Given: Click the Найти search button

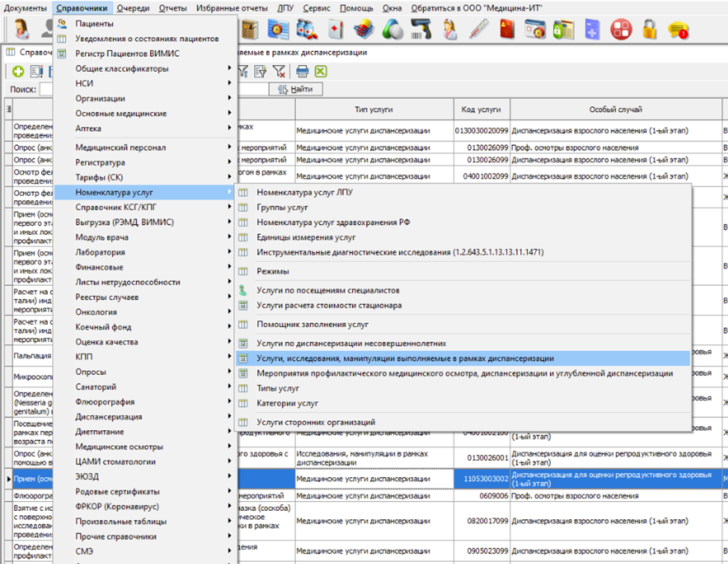Looking at the screenshot, I should tap(296, 89).
